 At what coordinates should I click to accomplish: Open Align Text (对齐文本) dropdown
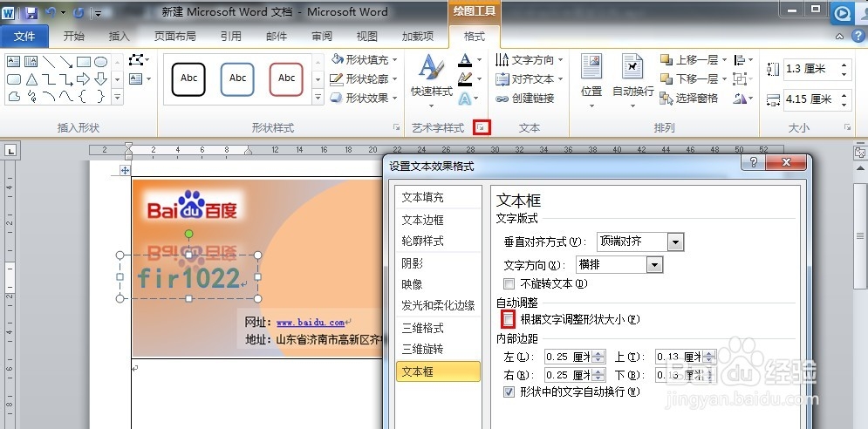coord(530,79)
